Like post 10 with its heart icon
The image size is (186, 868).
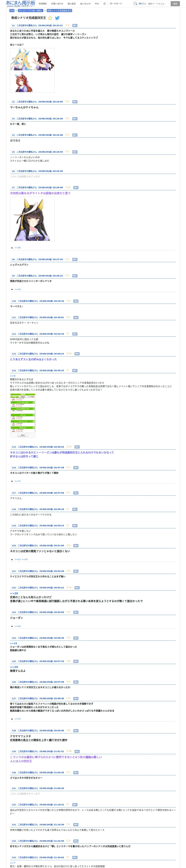[x=68, y=301]
